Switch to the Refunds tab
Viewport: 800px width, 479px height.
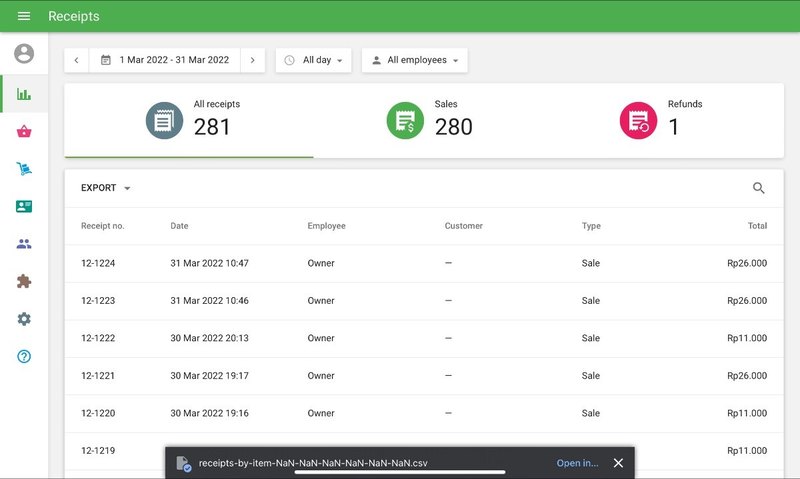coord(660,120)
